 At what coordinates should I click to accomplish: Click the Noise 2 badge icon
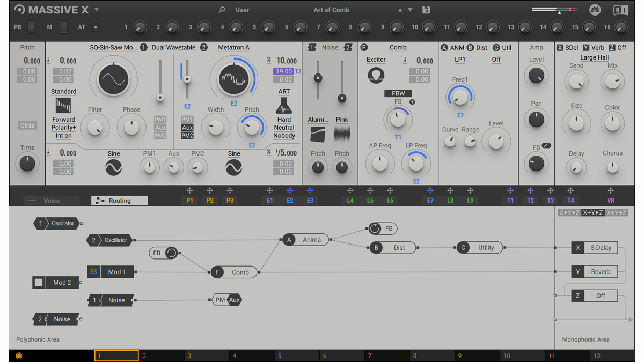(x=348, y=48)
